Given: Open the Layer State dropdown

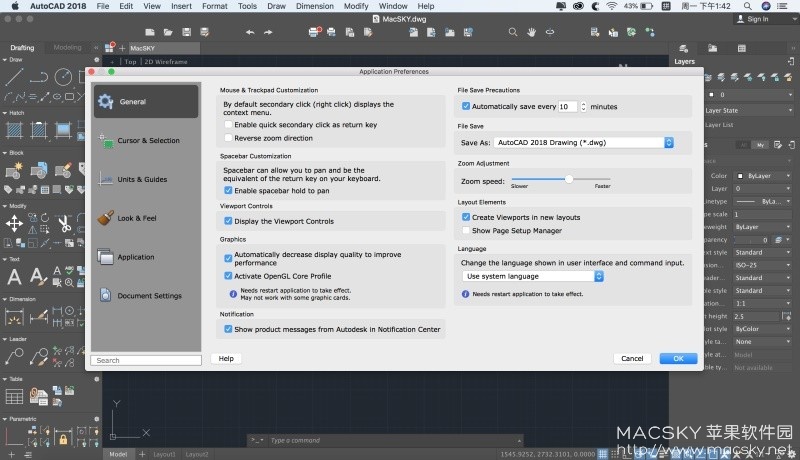Looking at the screenshot, I should pyautogui.click(x=749, y=110).
